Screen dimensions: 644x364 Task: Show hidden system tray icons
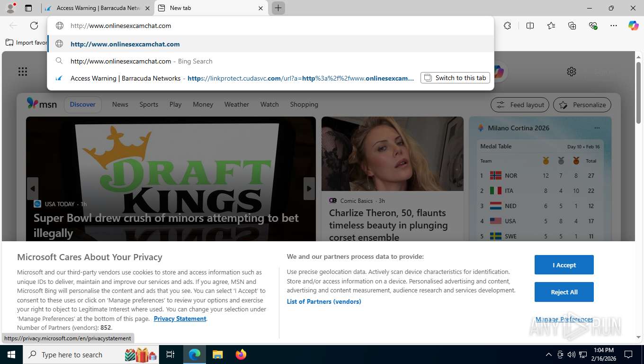(549, 355)
